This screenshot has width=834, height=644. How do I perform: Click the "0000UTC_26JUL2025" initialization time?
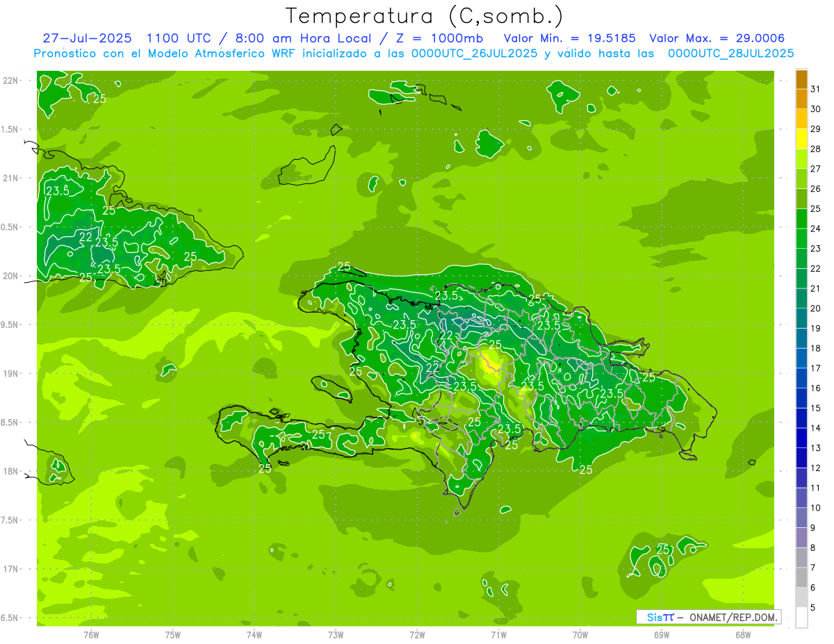(x=475, y=53)
